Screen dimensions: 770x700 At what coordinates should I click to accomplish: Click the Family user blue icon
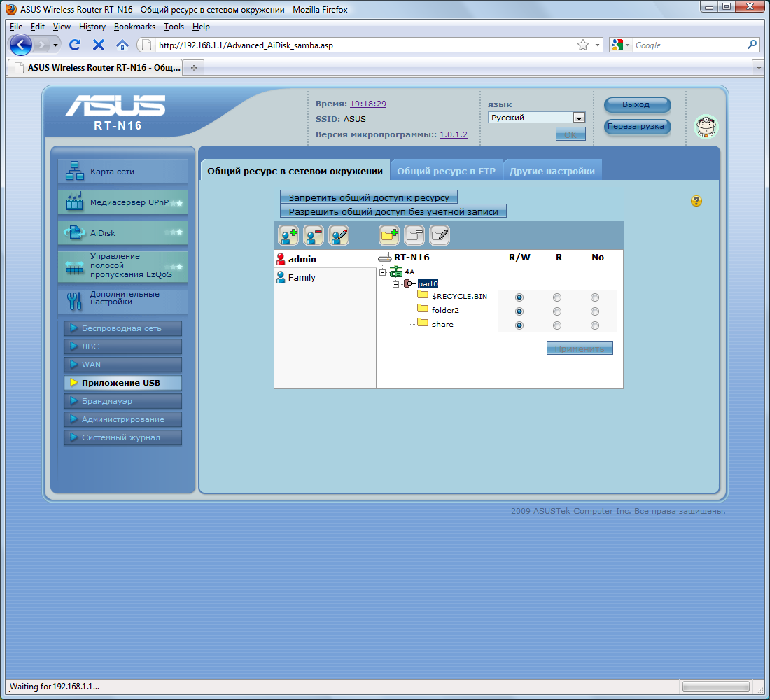point(281,277)
